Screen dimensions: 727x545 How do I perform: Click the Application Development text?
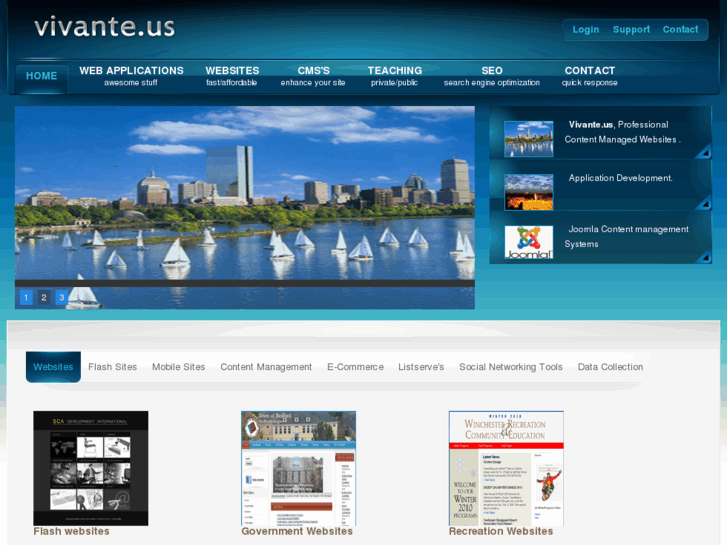620,178
